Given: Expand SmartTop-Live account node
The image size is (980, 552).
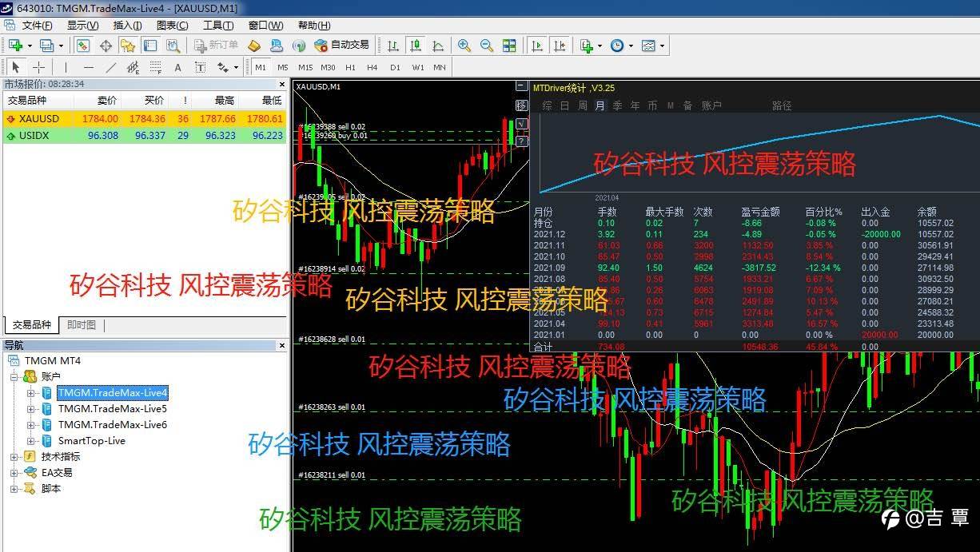Looking at the screenshot, I should pyautogui.click(x=31, y=441).
